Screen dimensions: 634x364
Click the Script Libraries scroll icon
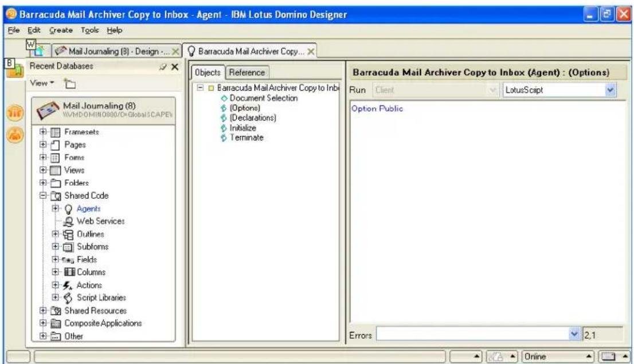[68, 298]
